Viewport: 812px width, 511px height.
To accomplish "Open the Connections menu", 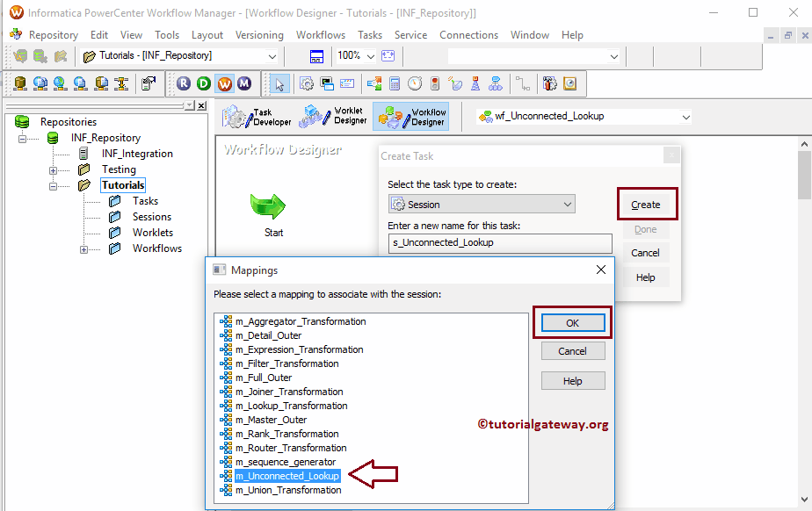I will click(468, 35).
